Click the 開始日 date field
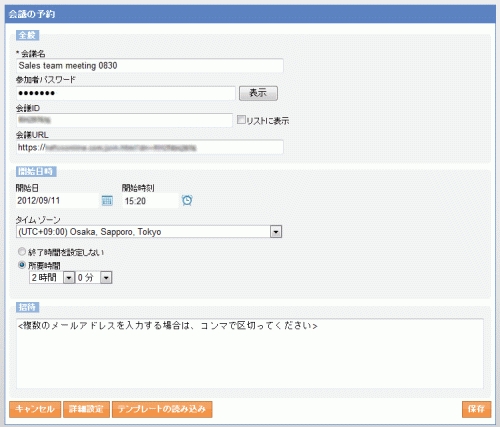This screenshot has height=427, width=500. (57, 201)
